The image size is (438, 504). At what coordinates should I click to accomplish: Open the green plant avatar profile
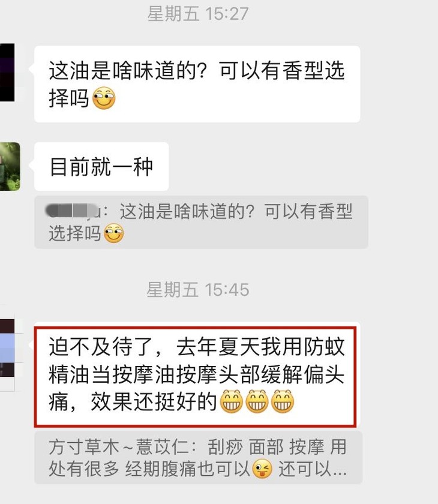(x=10, y=166)
